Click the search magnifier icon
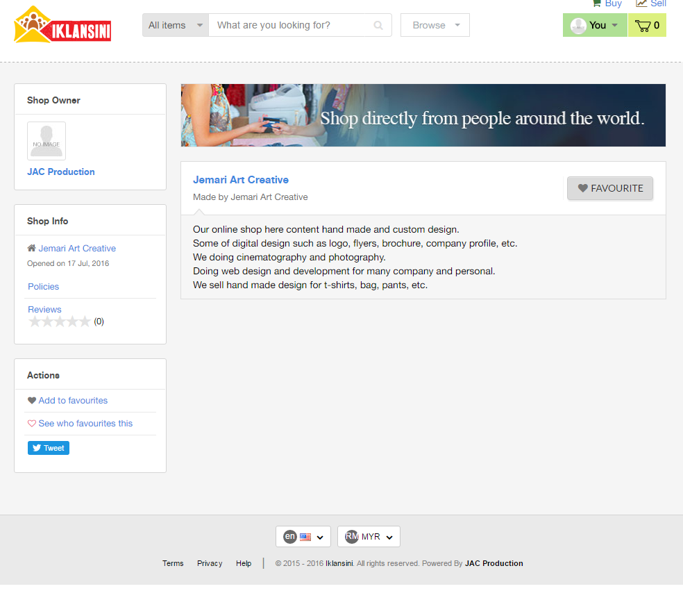Viewport: 683px width, 616px height. [378, 25]
